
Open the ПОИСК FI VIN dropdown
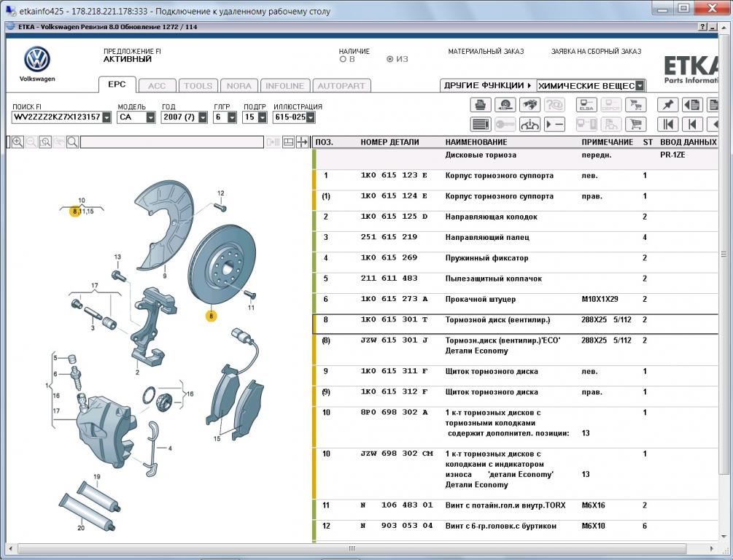pos(106,117)
